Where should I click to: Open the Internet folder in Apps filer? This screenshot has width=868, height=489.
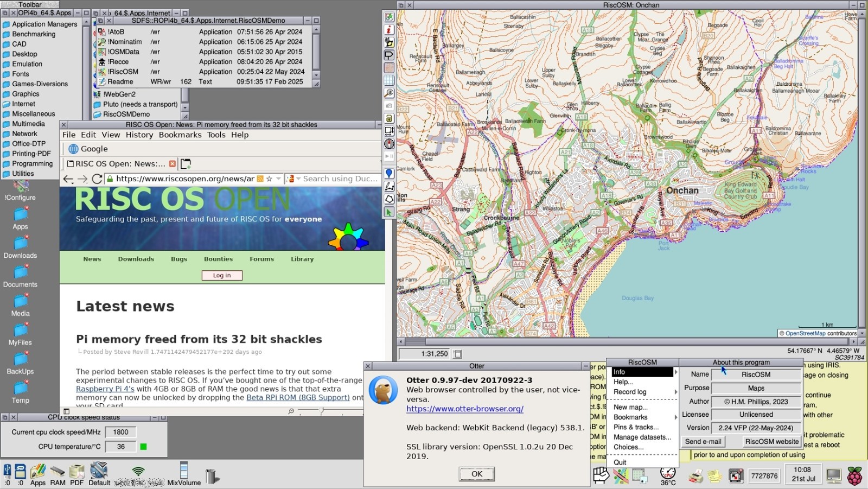click(x=23, y=104)
